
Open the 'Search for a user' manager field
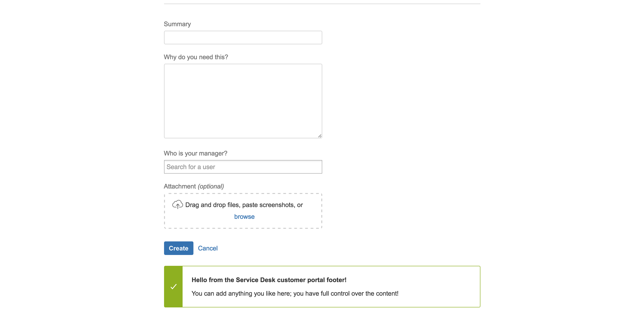(243, 167)
